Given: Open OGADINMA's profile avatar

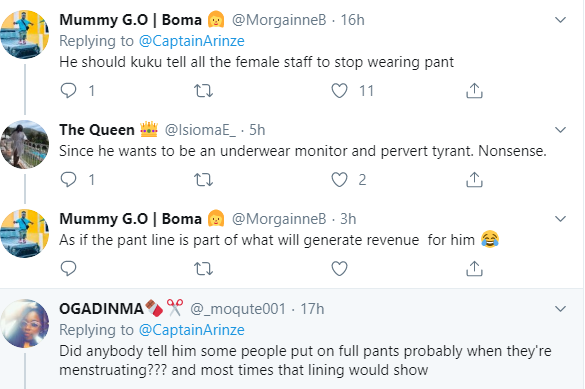Looking at the screenshot, I should click(25, 323).
